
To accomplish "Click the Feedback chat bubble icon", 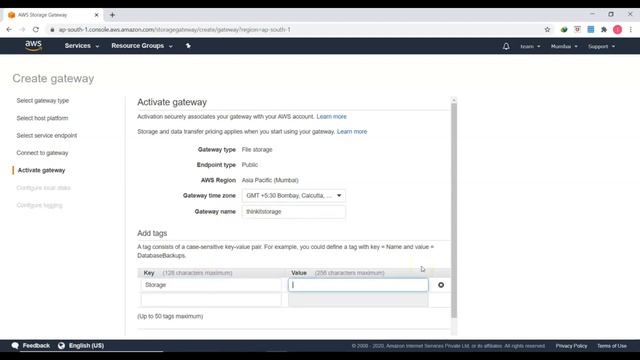I will 15,346.
